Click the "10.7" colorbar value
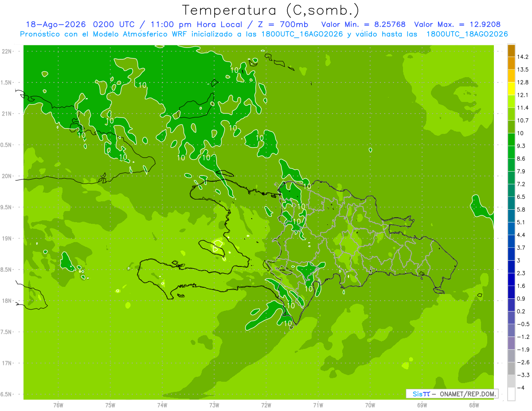 (523, 121)
